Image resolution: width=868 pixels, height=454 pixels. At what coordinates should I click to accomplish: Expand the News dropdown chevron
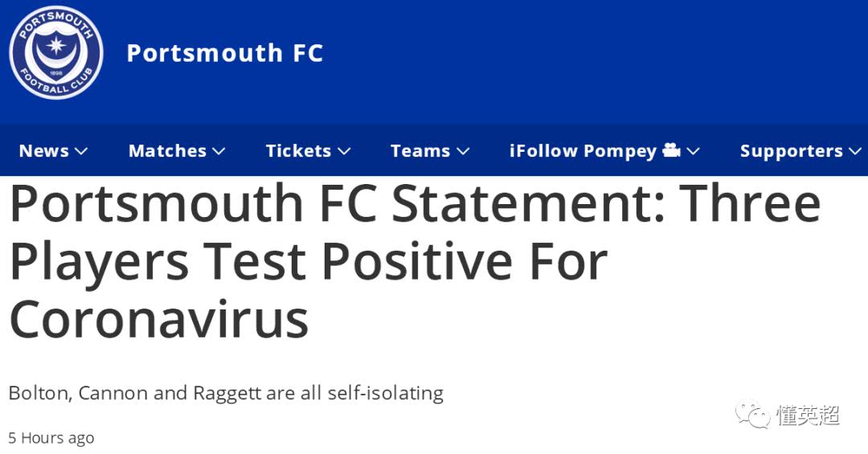(x=81, y=151)
